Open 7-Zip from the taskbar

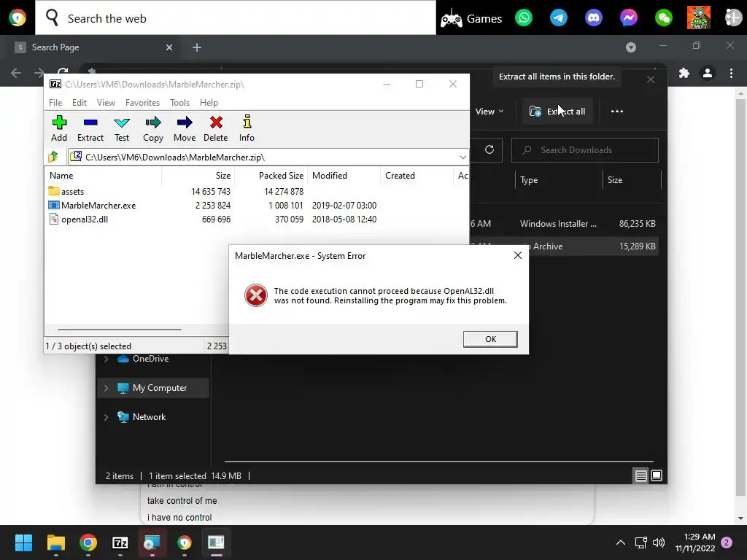click(120, 542)
